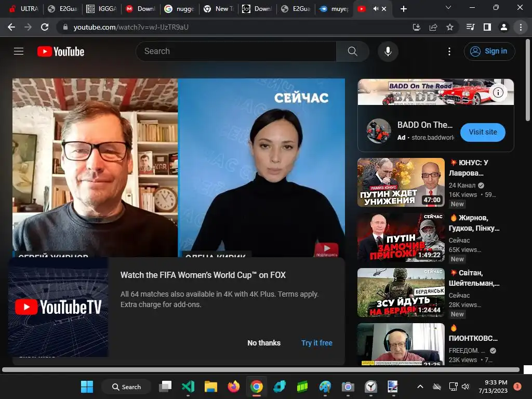This screenshot has width=532, height=399.
Task: Click the search magnifier button
Action: coord(353,51)
